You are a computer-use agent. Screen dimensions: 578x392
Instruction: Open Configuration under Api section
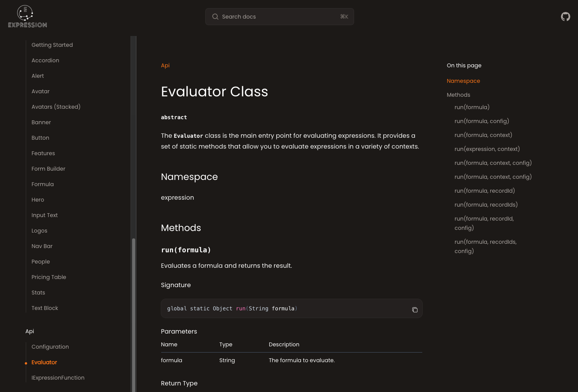[x=50, y=347]
